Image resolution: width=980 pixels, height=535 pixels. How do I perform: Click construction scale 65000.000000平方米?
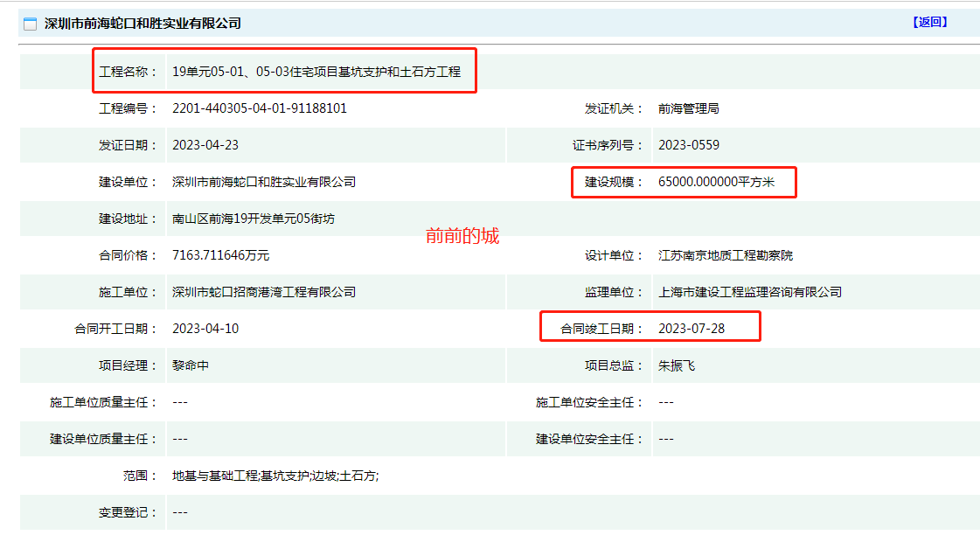click(716, 182)
